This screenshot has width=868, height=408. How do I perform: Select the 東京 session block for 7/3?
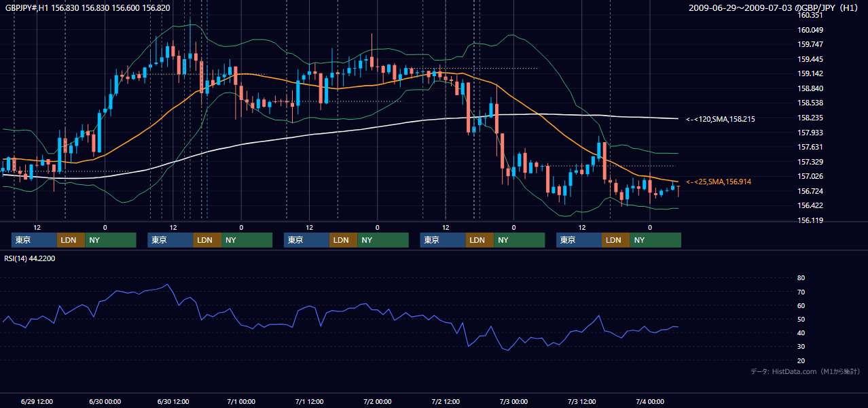579,240
